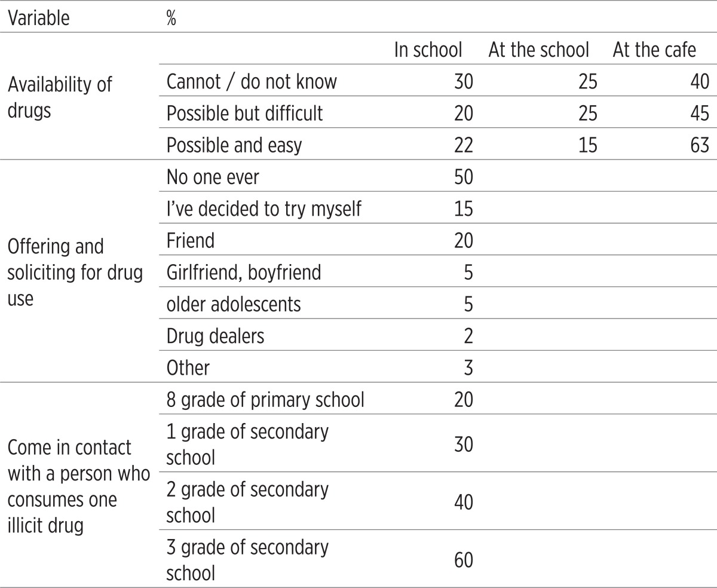Click the Possible and easy label
This screenshot has height=588, width=717.
point(234,145)
